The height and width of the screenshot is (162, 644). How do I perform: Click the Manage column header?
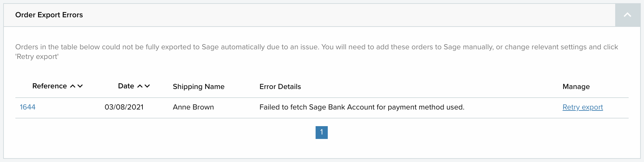click(x=576, y=87)
